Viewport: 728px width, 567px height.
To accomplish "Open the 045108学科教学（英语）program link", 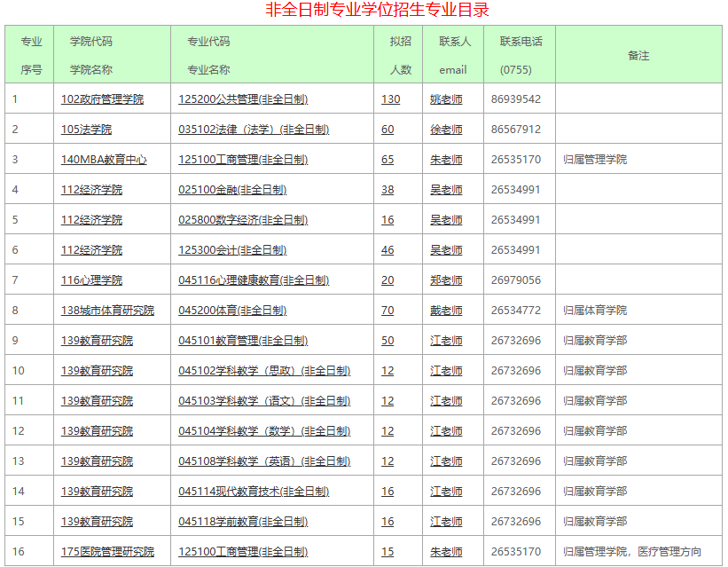I will pos(266,461).
